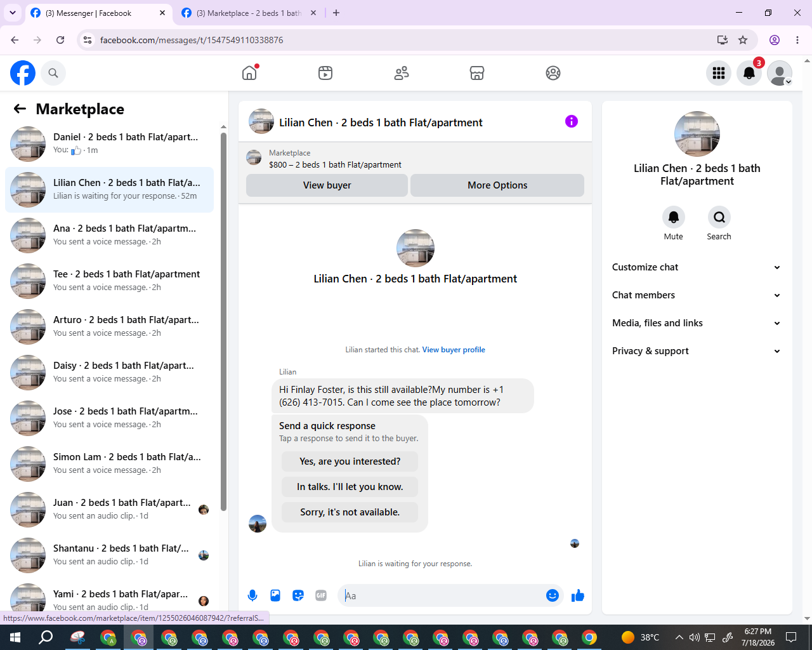Open the Facebook menu grid icon
The image size is (812, 650).
coord(719,73)
